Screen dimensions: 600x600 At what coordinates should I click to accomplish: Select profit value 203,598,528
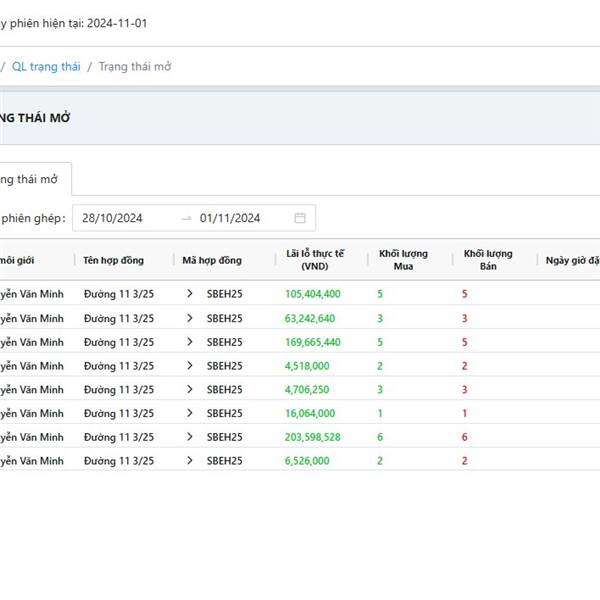(313, 437)
